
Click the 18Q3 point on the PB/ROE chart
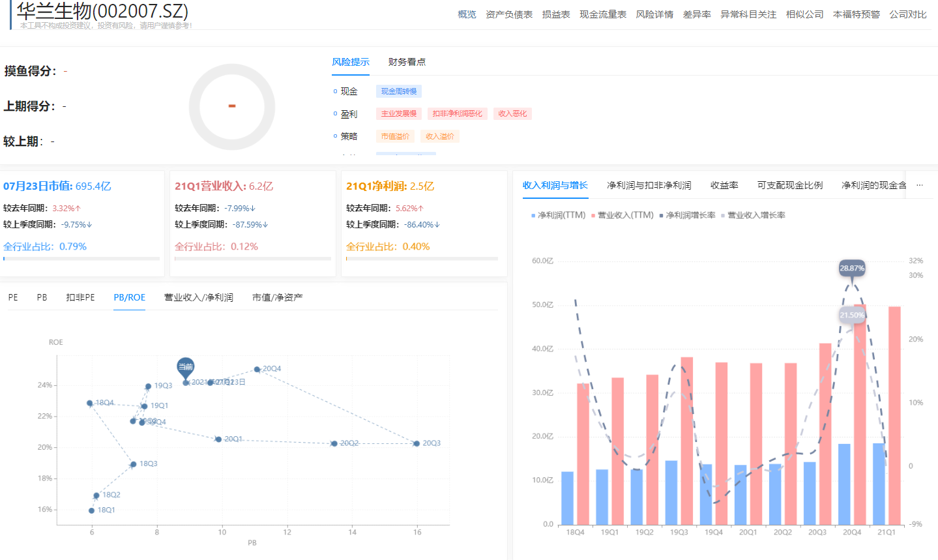133,464
